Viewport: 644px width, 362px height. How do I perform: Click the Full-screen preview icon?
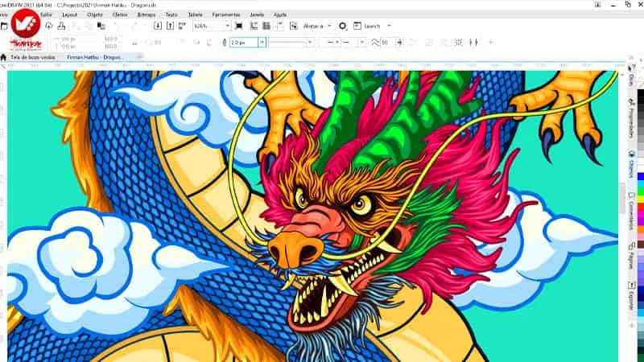point(238,26)
